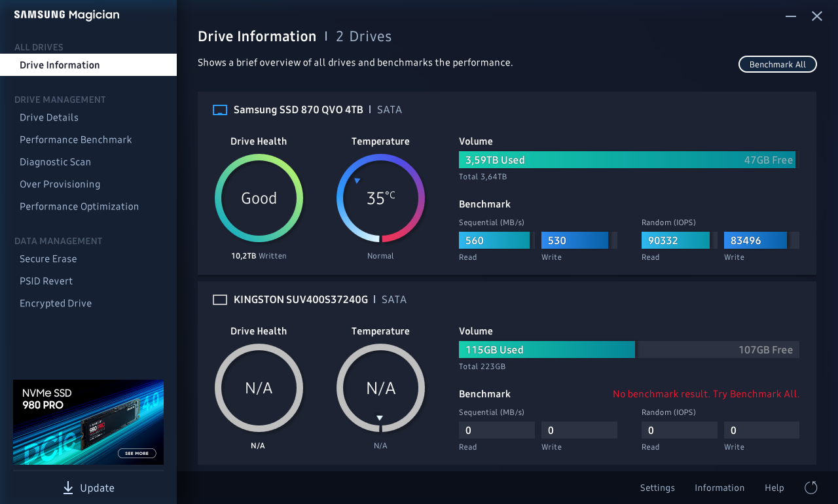The width and height of the screenshot is (838, 504).
Task: Minimize the Samsung Magician window
Action: (791, 16)
